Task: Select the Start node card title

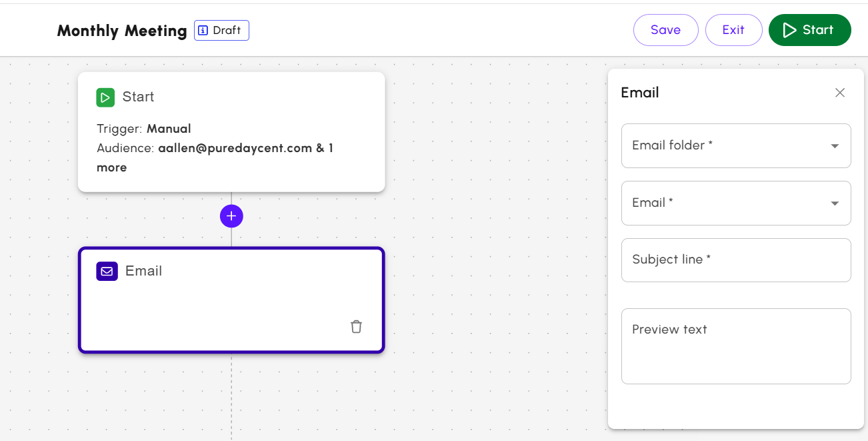Action: [x=139, y=97]
